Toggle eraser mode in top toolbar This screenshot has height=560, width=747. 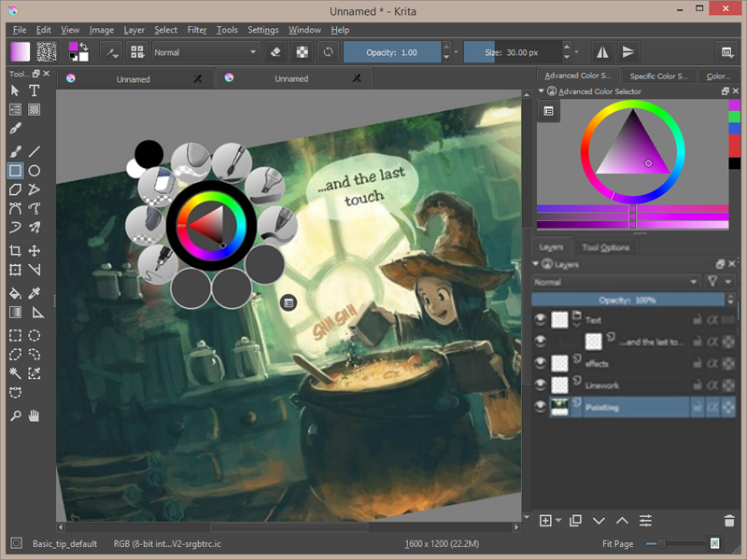click(x=275, y=52)
